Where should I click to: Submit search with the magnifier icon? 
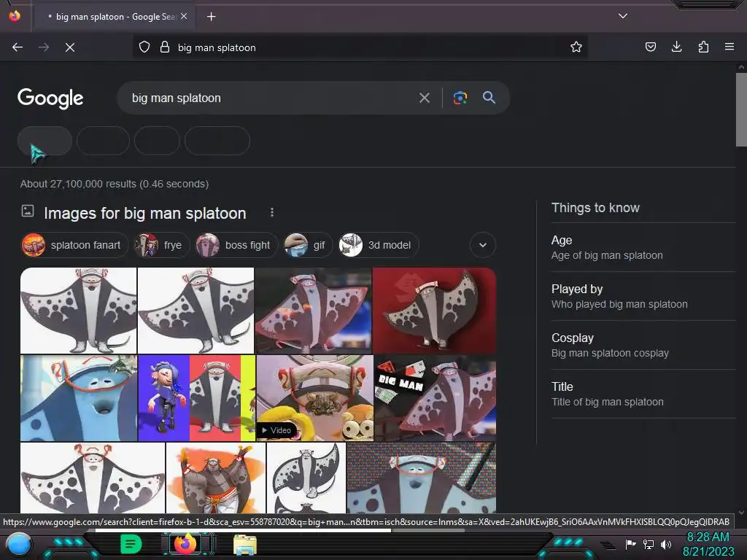point(489,98)
